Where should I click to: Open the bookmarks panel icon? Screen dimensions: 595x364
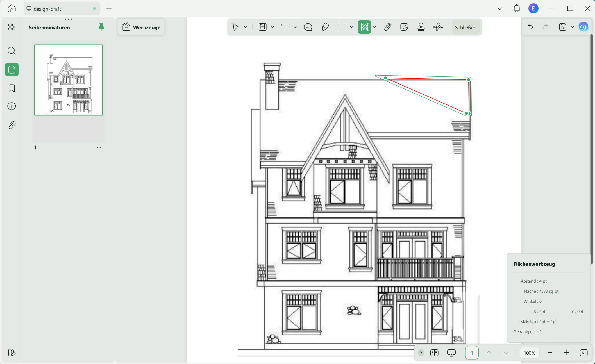point(12,88)
